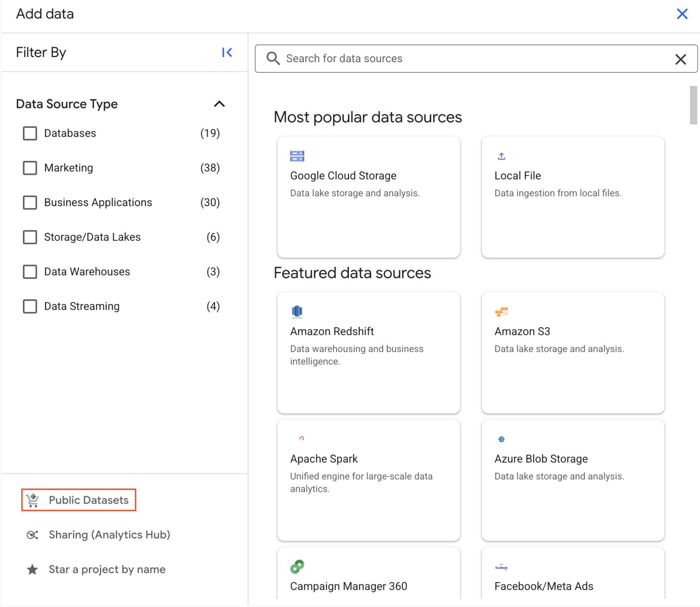Image resolution: width=700 pixels, height=607 pixels.
Task: Collapse the Filter By panel
Action: click(227, 52)
